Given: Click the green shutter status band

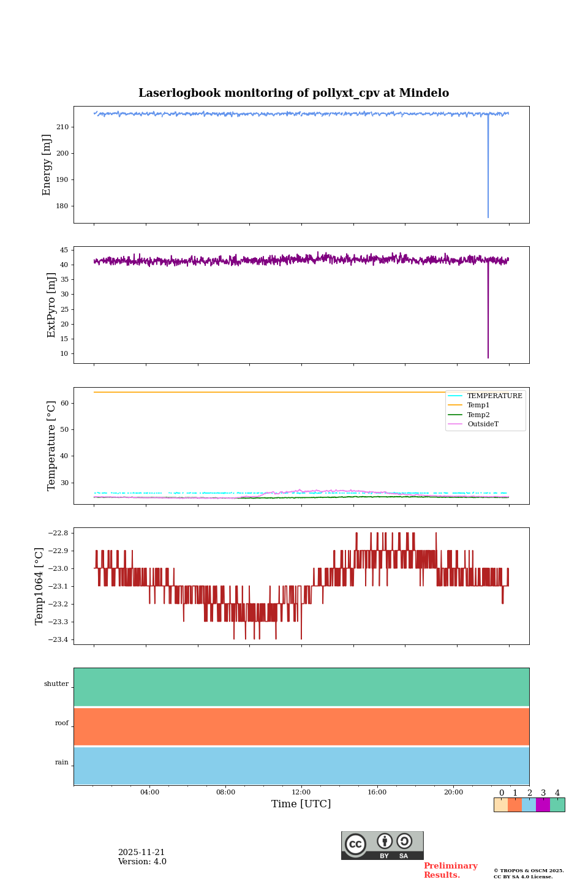Looking at the screenshot, I should (301, 687).
